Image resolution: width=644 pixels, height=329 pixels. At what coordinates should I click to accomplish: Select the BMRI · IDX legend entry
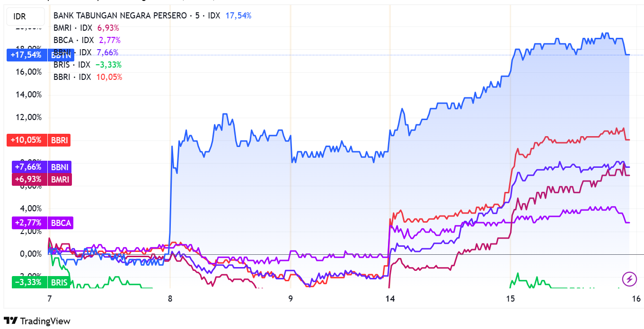pyautogui.click(x=73, y=28)
